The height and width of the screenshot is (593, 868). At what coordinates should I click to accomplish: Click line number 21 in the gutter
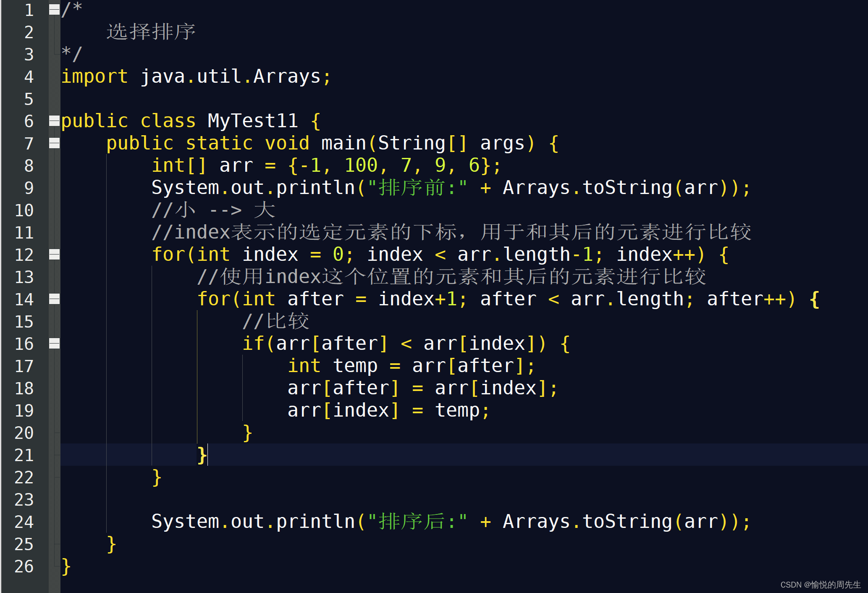pyautogui.click(x=24, y=455)
